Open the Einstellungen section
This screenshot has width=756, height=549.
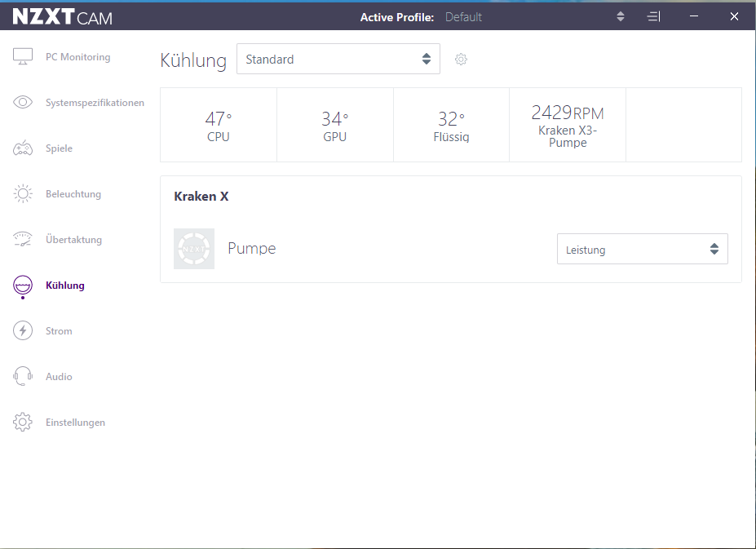click(75, 423)
